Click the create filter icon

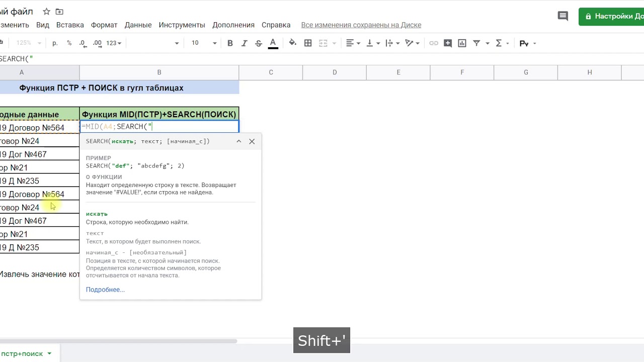coord(476,43)
